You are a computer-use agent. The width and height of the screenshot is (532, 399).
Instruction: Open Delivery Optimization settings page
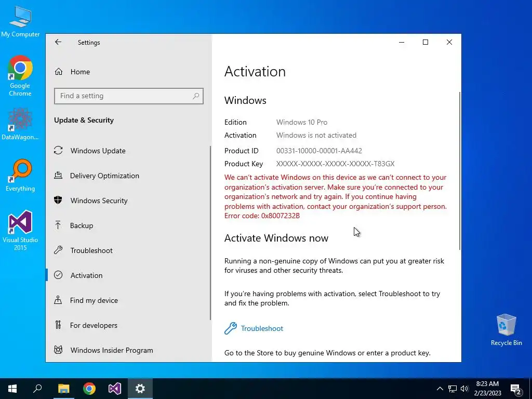coord(128,176)
